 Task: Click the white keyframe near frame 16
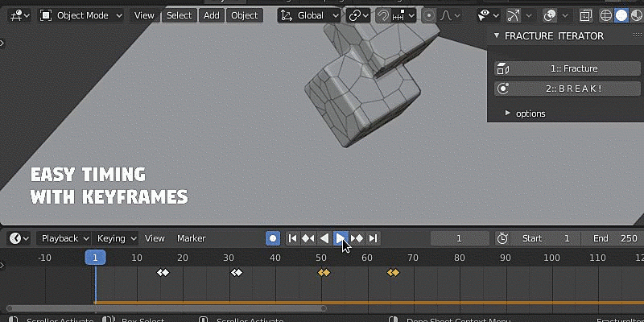click(x=163, y=273)
